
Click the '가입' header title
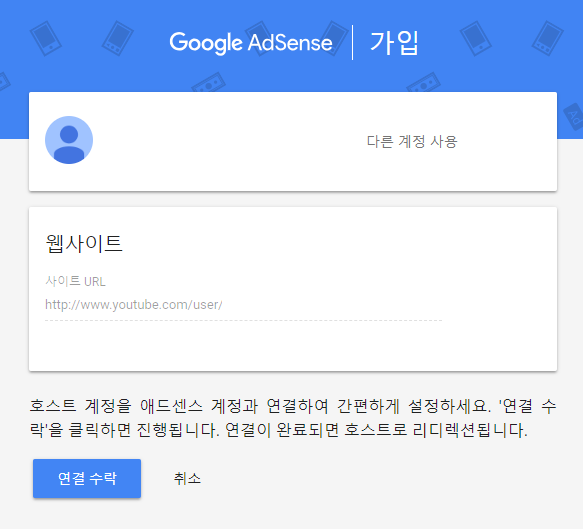(394, 43)
